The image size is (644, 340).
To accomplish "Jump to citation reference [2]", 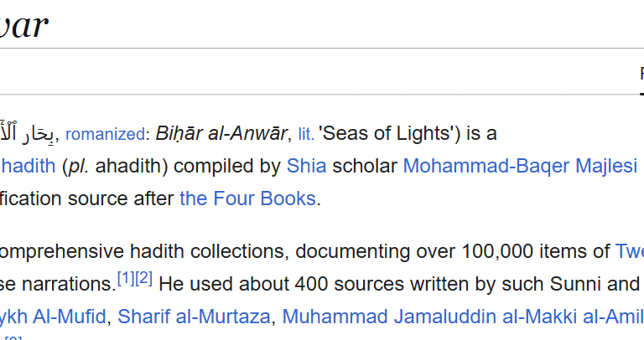I will tap(143, 279).
